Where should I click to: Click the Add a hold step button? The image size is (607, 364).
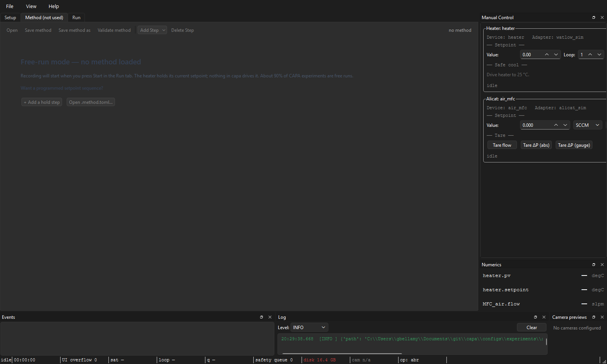[42, 102]
